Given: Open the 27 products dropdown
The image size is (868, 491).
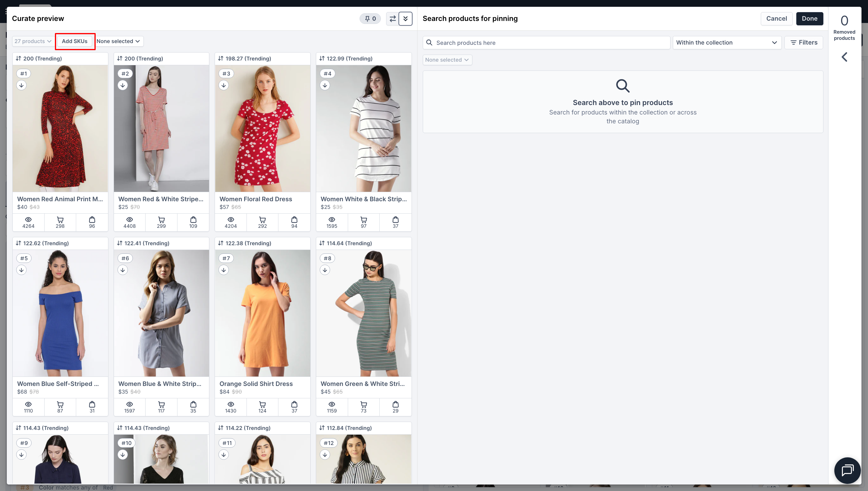Looking at the screenshot, I should coord(33,41).
